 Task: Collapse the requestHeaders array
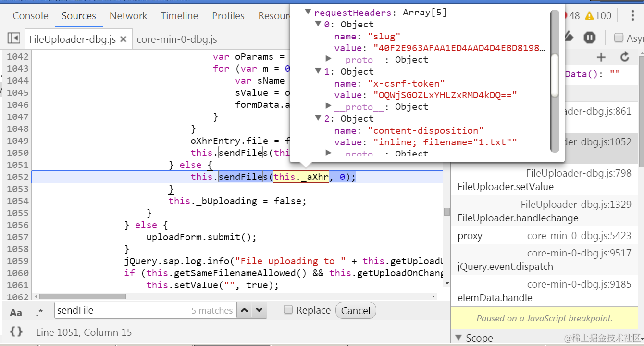click(308, 12)
